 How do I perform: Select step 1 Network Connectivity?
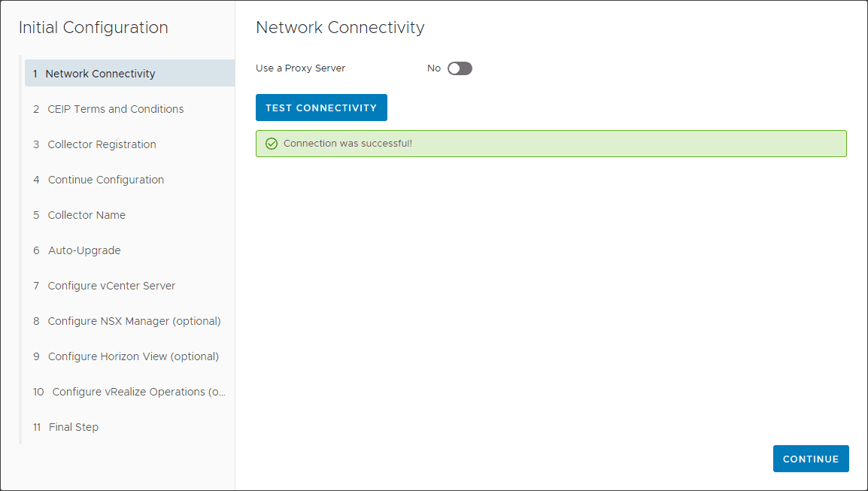pos(101,74)
